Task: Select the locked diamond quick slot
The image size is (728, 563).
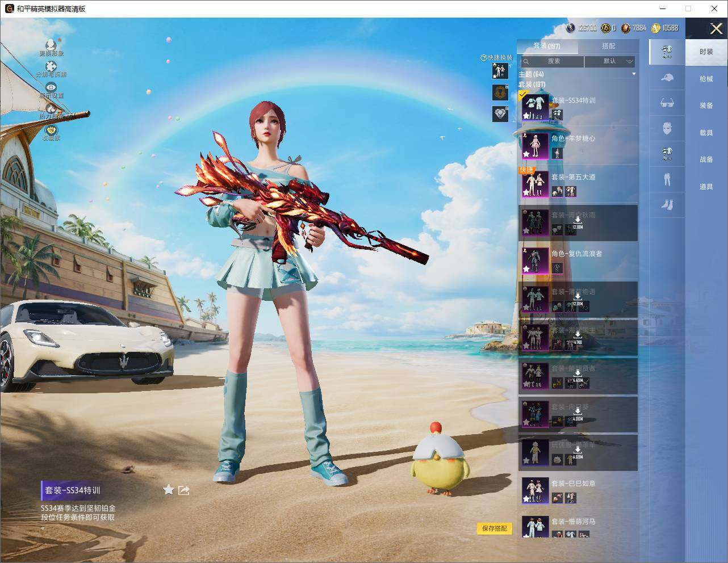Action: coord(500,114)
